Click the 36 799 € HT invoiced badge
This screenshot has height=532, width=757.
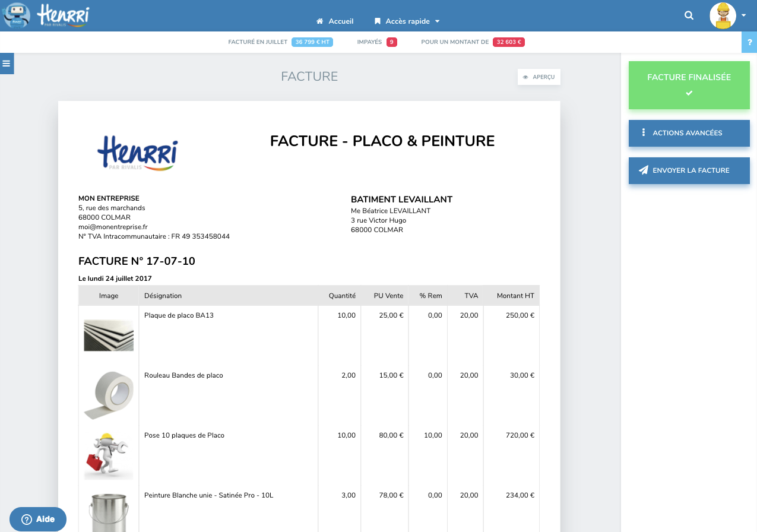click(312, 42)
